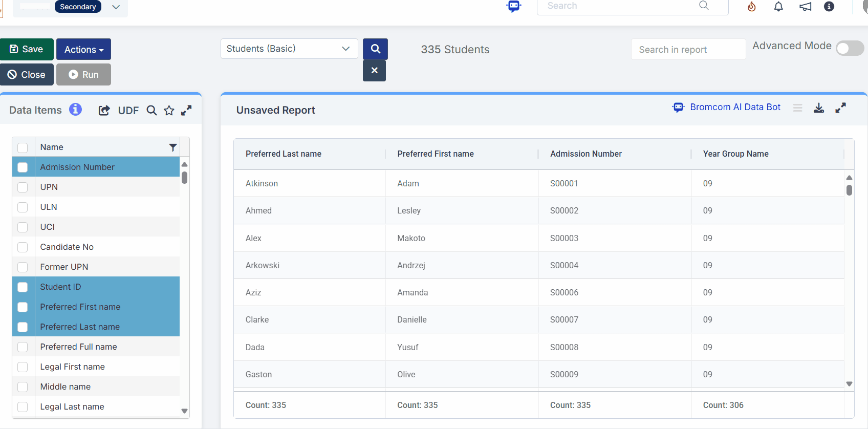This screenshot has width=868, height=429.
Task: Open the Actions dropdown menu
Action: click(83, 50)
